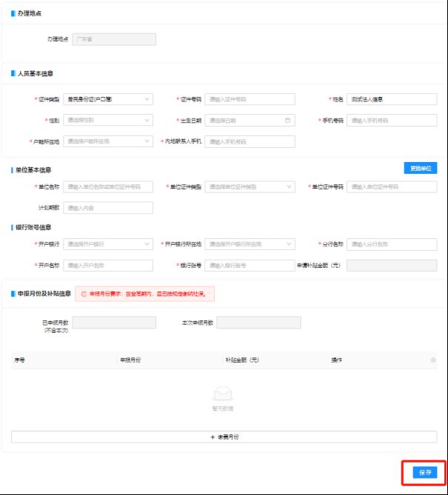Click the 保存 save button
Image resolution: width=448 pixels, height=495 pixels.
pos(425,472)
